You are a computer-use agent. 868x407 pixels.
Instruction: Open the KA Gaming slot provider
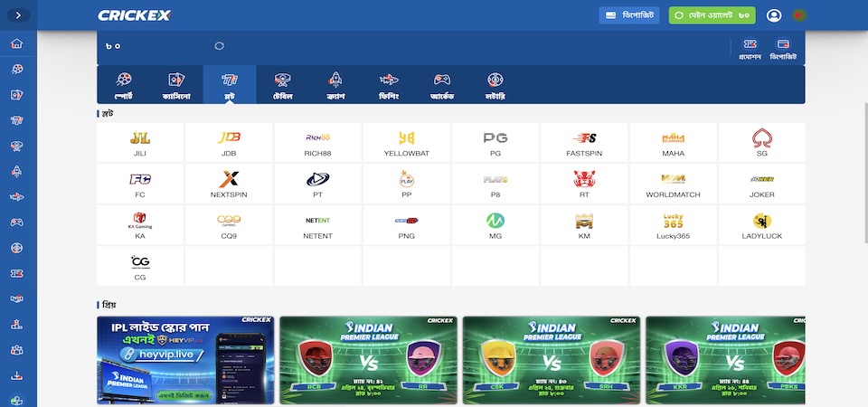coord(140,225)
